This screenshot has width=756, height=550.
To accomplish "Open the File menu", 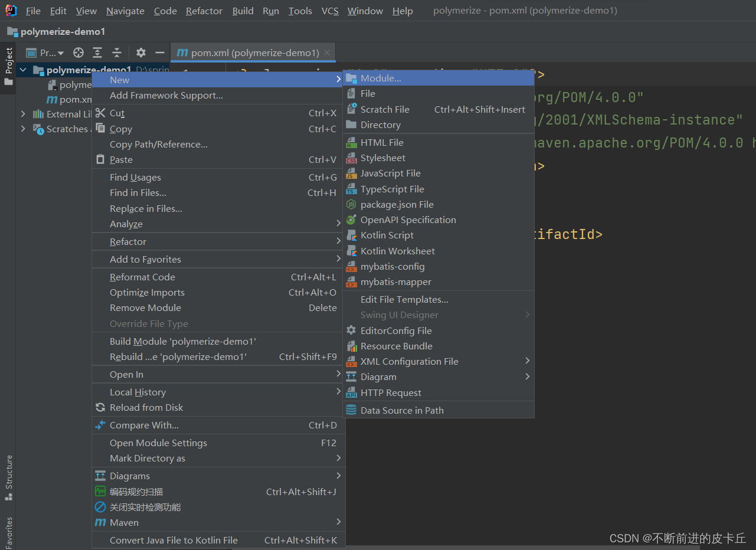I will 33,11.
